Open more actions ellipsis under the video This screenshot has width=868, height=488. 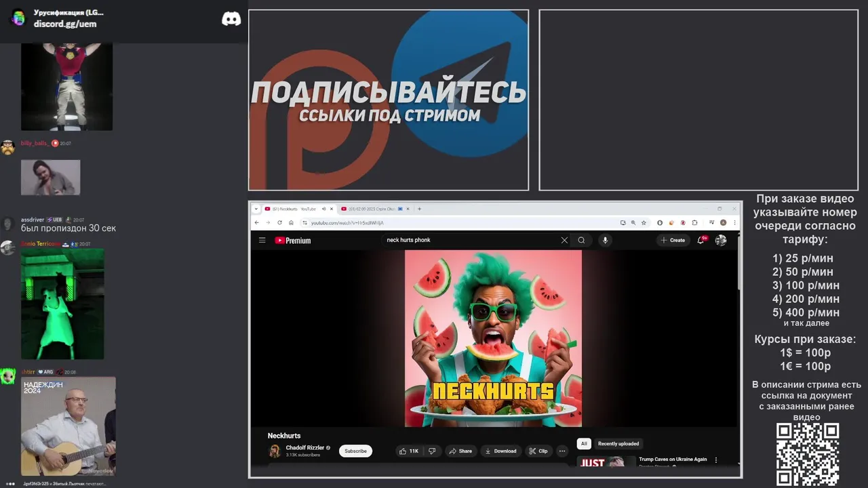[561, 451]
